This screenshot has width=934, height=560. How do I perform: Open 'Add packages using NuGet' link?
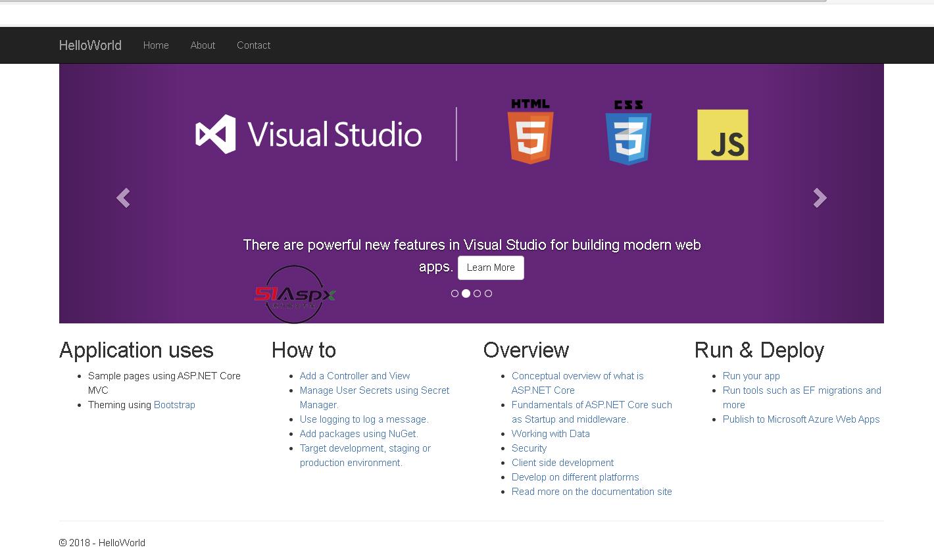tap(358, 434)
